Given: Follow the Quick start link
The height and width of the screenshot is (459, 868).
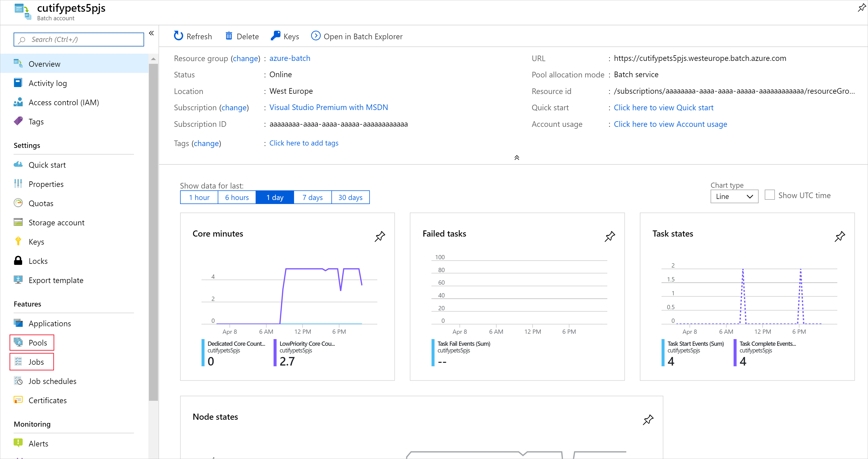Looking at the screenshot, I should 663,107.
